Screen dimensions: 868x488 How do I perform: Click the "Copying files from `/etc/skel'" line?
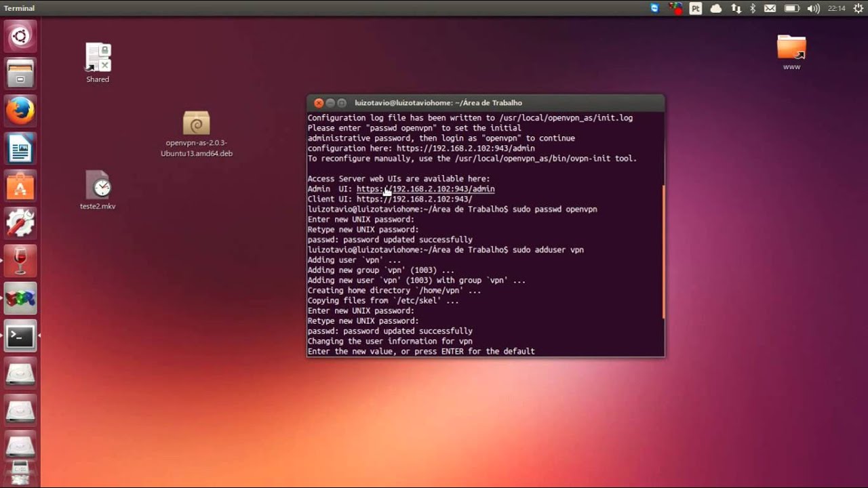pyautogui.click(x=383, y=301)
